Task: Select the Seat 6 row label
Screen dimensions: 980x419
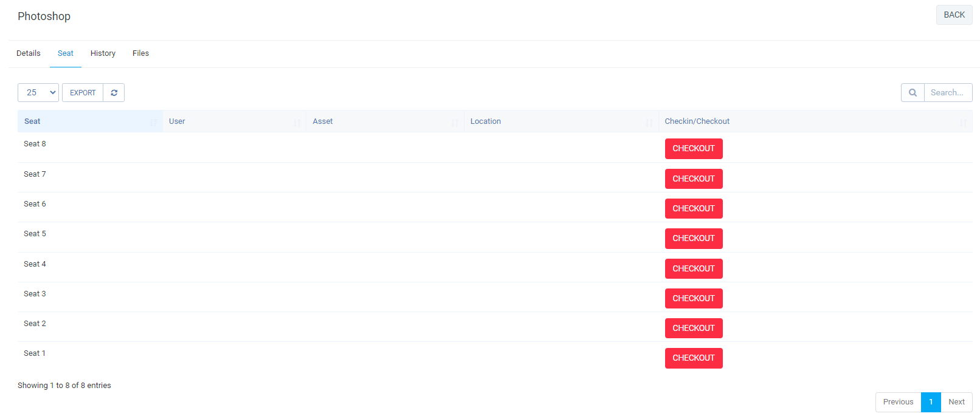Action: tap(35, 204)
